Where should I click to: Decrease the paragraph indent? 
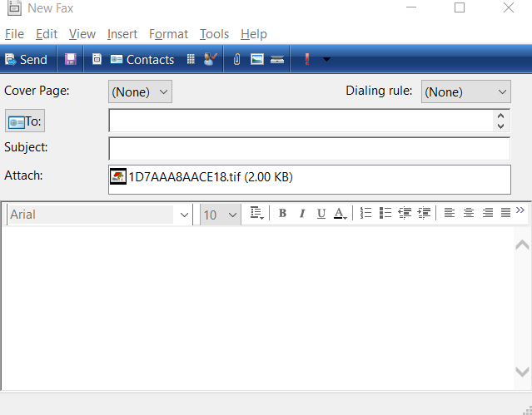pyautogui.click(x=405, y=213)
